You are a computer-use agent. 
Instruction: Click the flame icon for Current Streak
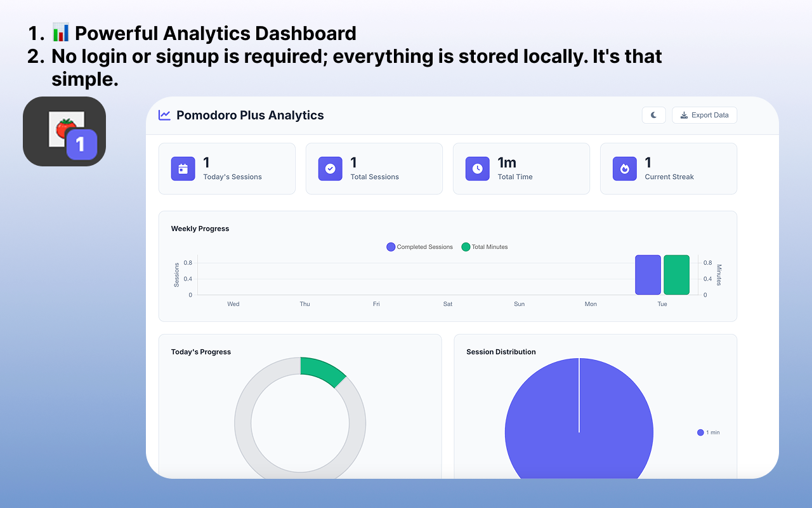pos(624,168)
